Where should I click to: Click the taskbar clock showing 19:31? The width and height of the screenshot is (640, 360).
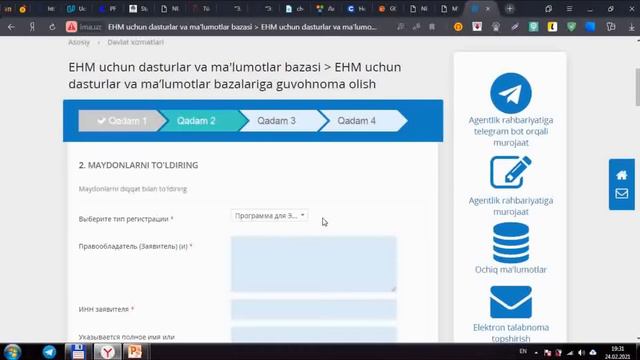point(618,352)
